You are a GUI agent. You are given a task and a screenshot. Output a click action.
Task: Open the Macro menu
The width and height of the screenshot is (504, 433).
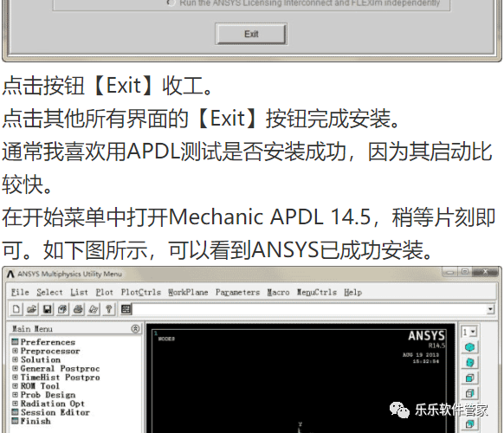coord(278,292)
